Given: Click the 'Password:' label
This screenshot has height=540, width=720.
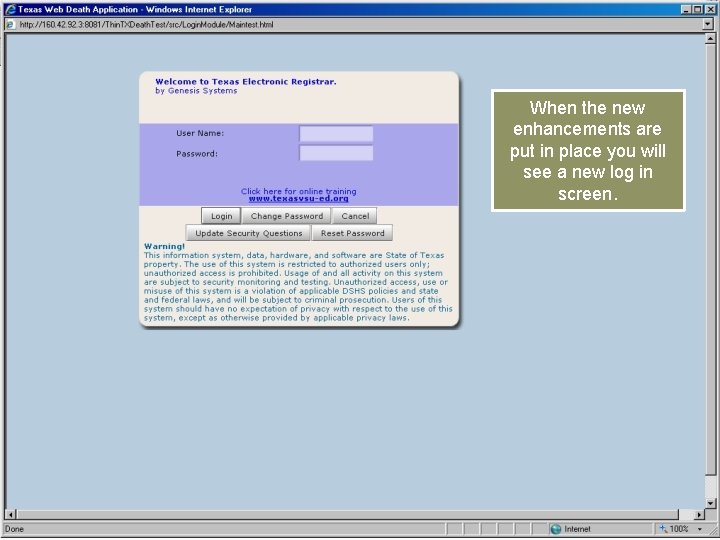Looking at the screenshot, I should [x=197, y=154].
